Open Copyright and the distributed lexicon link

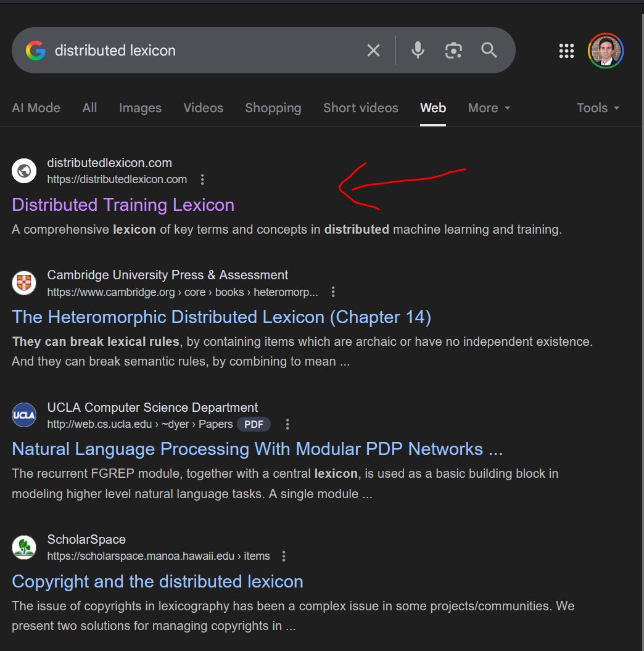[x=157, y=581]
